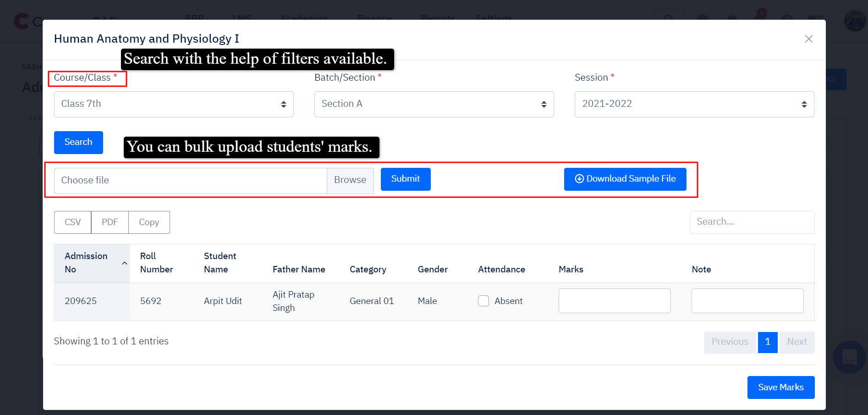This screenshot has height=415, width=868.
Task: Click the Note field for Arpit Udit
Action: 747,301
